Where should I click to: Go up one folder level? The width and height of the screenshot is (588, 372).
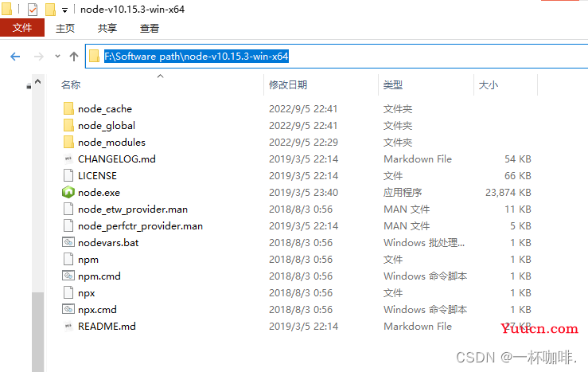[x=74, y=57]
